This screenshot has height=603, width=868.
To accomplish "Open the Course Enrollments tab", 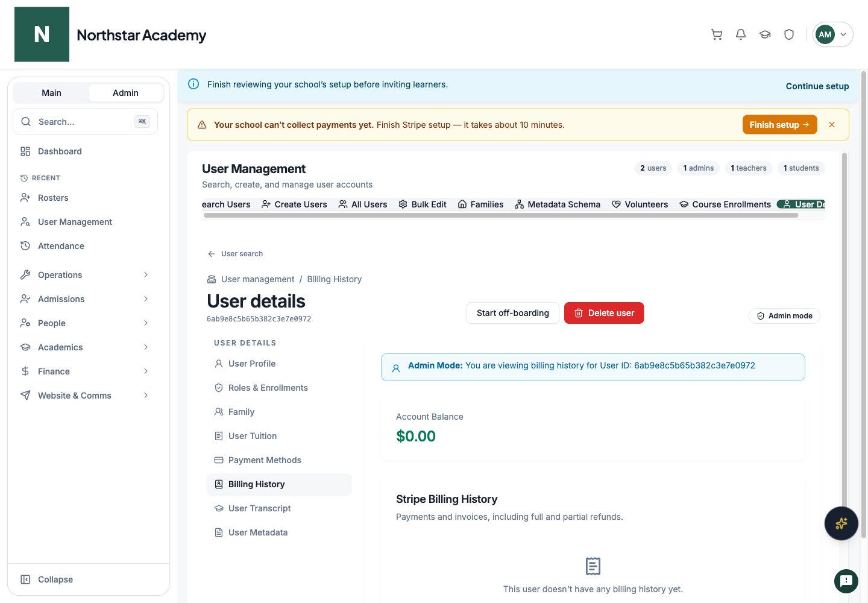I will (725, 204).
